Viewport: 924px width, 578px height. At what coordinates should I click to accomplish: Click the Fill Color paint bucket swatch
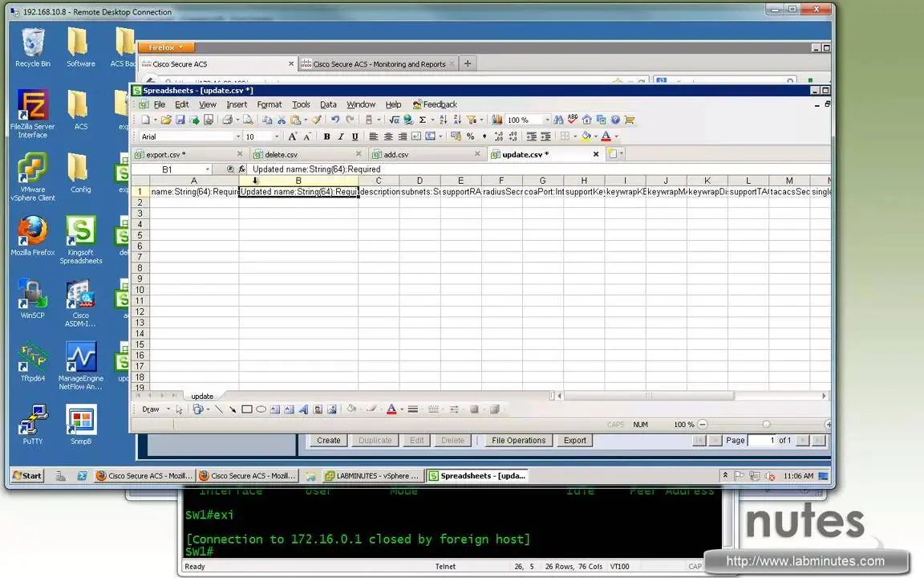(586, 136)
